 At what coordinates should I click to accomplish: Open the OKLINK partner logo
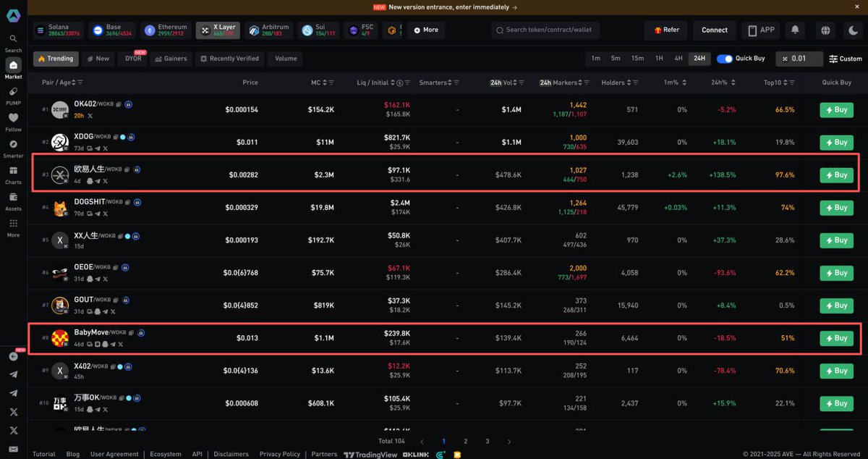417,454
